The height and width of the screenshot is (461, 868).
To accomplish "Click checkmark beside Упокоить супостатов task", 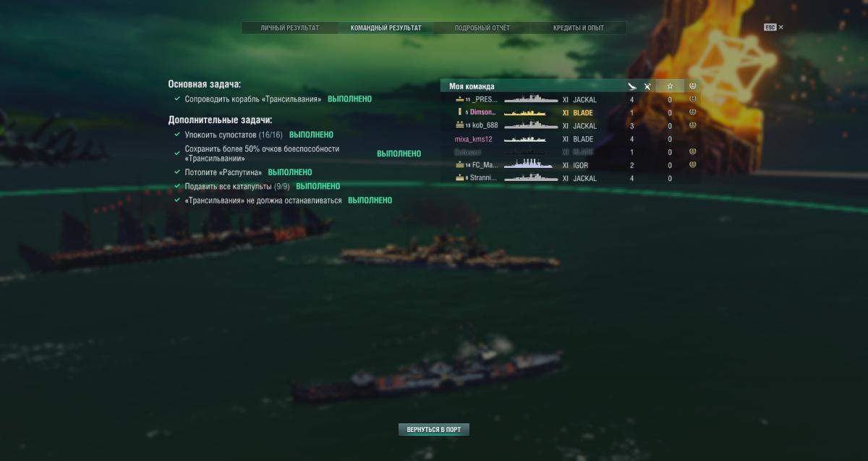I will 177,135.
